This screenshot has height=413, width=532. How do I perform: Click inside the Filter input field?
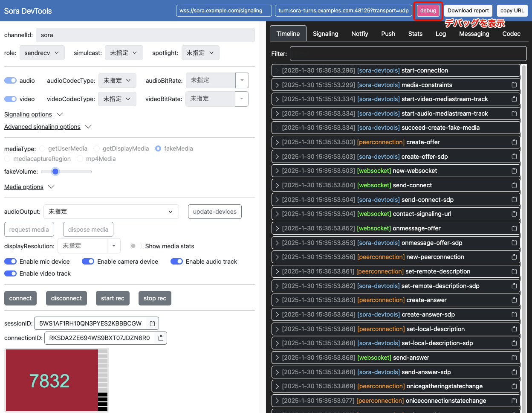[408, 53]
